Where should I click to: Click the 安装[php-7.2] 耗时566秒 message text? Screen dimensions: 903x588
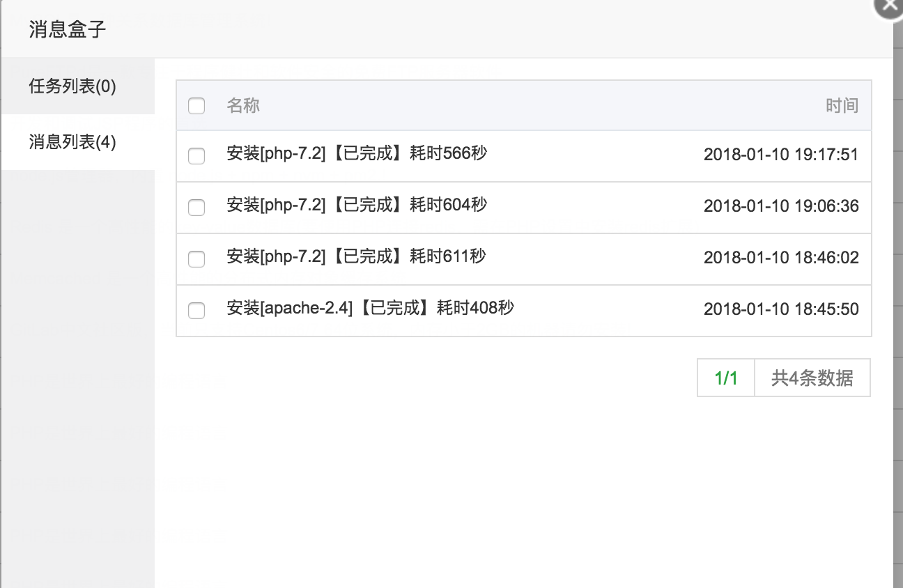(x=356, y=153)
